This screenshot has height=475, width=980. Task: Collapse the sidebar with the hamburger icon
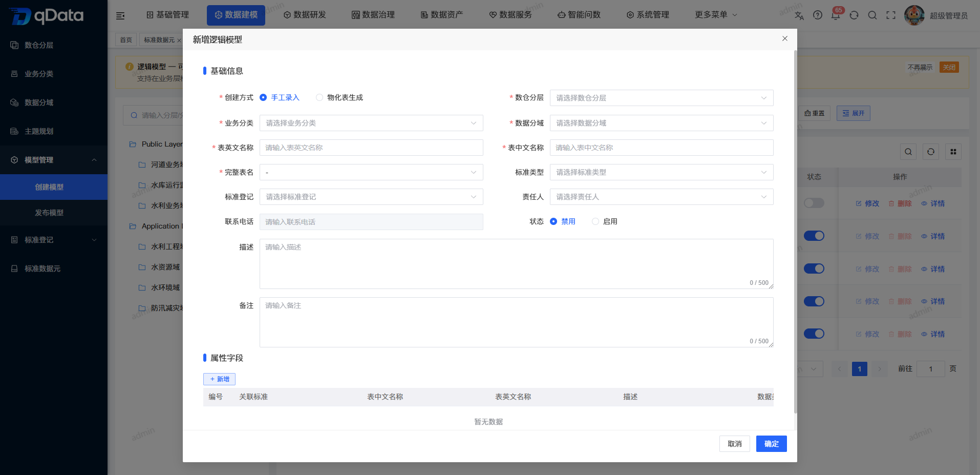(x=120, y=15)
